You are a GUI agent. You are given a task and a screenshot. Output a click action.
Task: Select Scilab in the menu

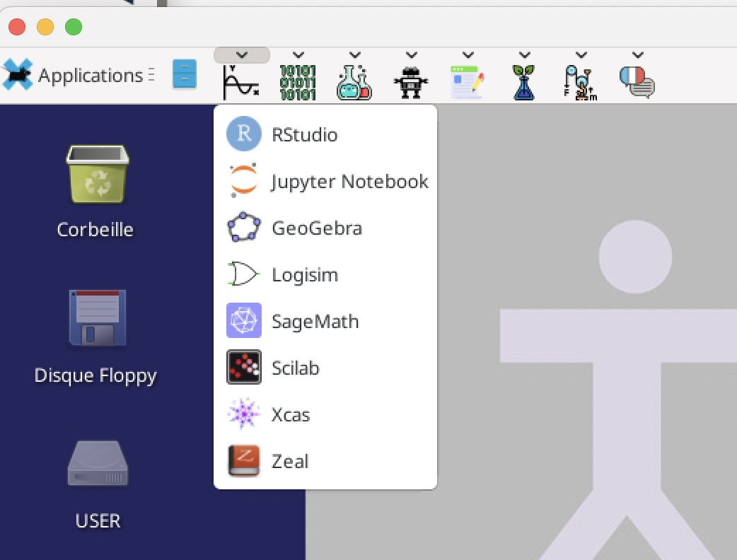click(x=325, y=368)
